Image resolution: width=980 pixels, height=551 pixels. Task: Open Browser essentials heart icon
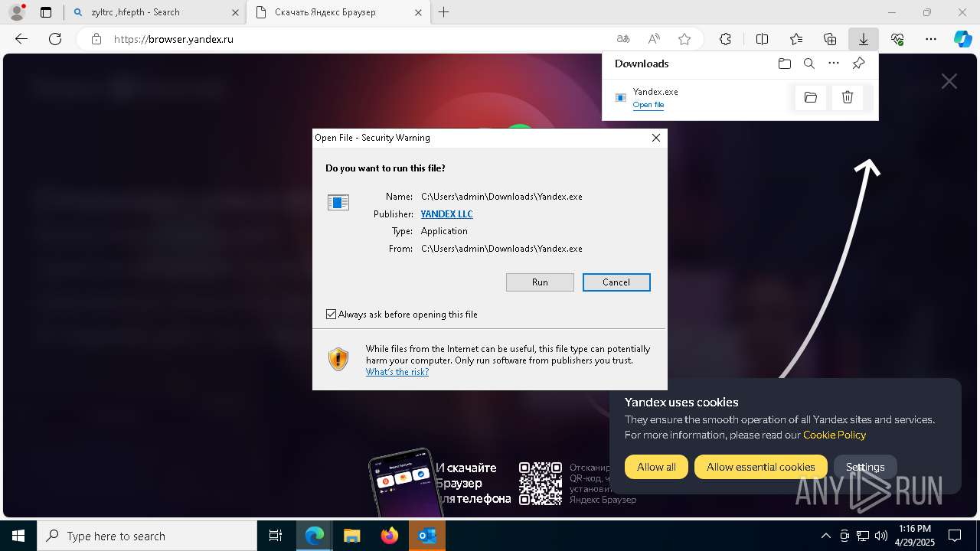897,39
